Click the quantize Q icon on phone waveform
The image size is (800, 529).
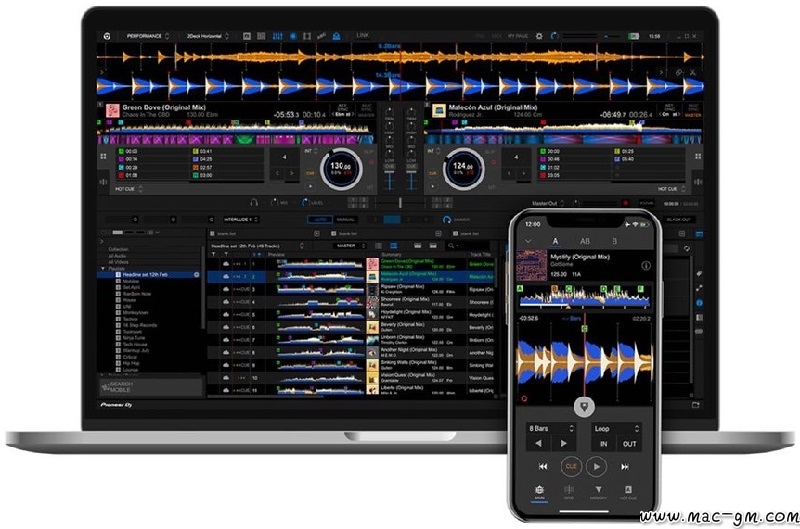523,399
